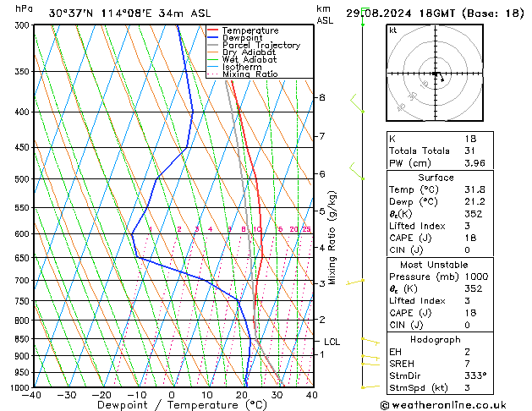Screen dimensions: 532x411
Task: Click the 700 hPa pressure label
Action: tap(24, 281)
